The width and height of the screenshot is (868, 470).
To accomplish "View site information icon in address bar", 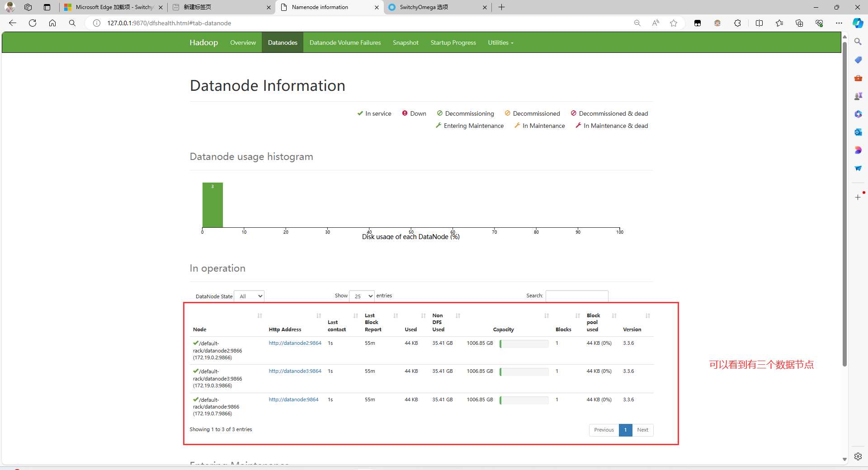I will coord(97,23).
